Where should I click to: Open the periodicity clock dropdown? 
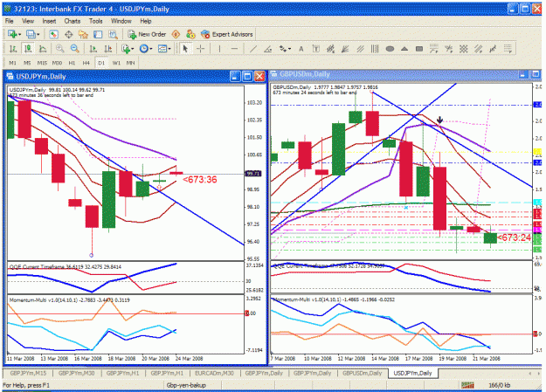tap(151, 49)
